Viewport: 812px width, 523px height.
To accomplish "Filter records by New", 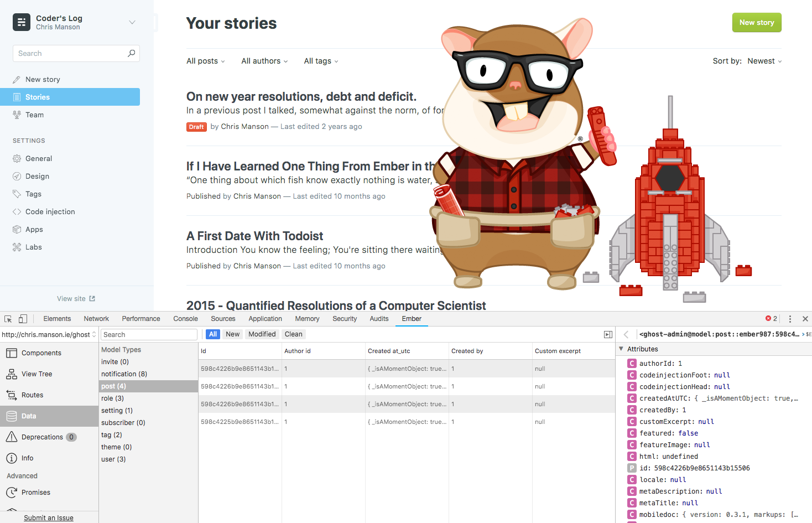I will click(x=233, y=334).
